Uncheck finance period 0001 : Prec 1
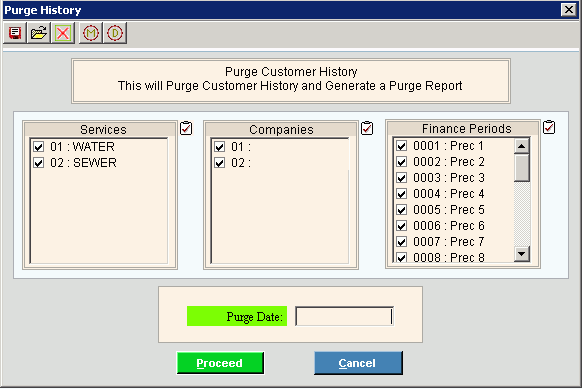 (x=402, y=146)
